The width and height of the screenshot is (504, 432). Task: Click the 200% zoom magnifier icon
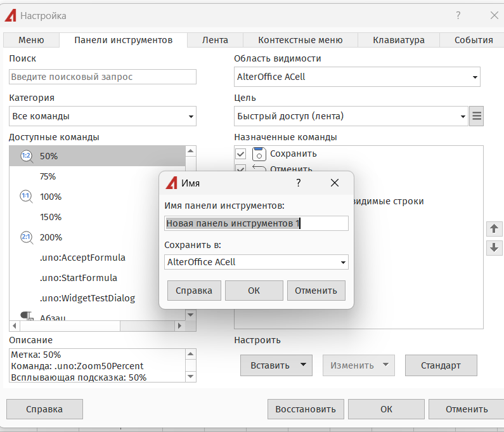(x=26, y=237)
